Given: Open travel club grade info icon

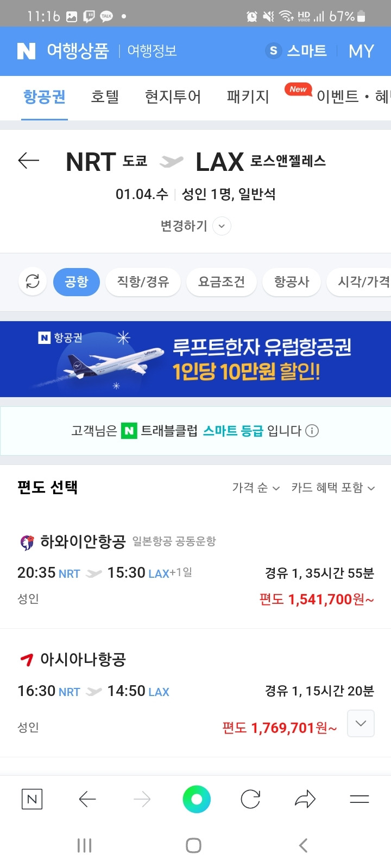Looking at the screenshot, I should coord(312,431).
